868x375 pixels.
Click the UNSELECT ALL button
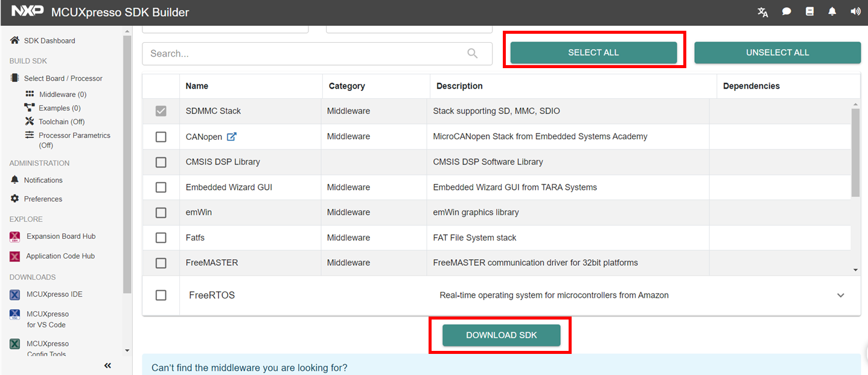[x=777, y=52]
